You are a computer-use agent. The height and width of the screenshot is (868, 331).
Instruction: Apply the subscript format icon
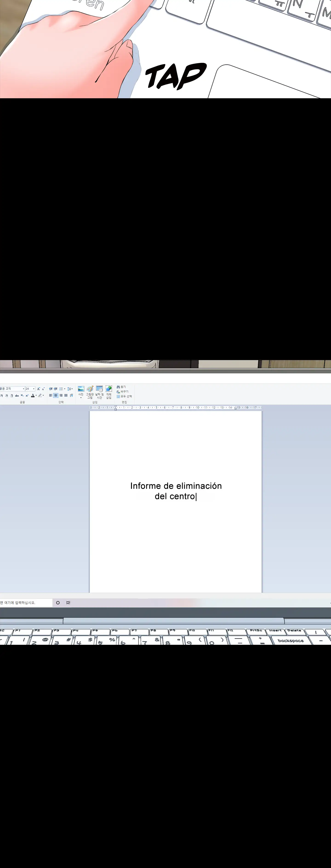22,396
